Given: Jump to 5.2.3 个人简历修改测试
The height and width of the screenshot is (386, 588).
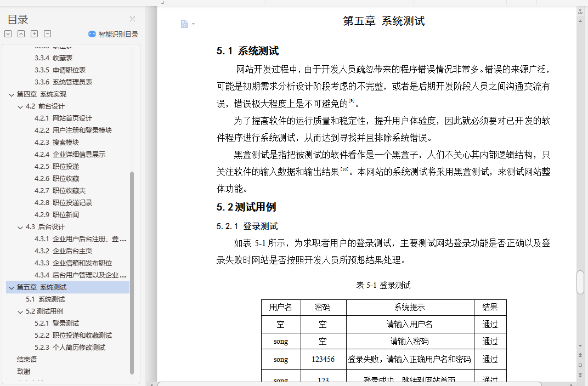Looking at the screenshot, I should (x=70, y=348).
